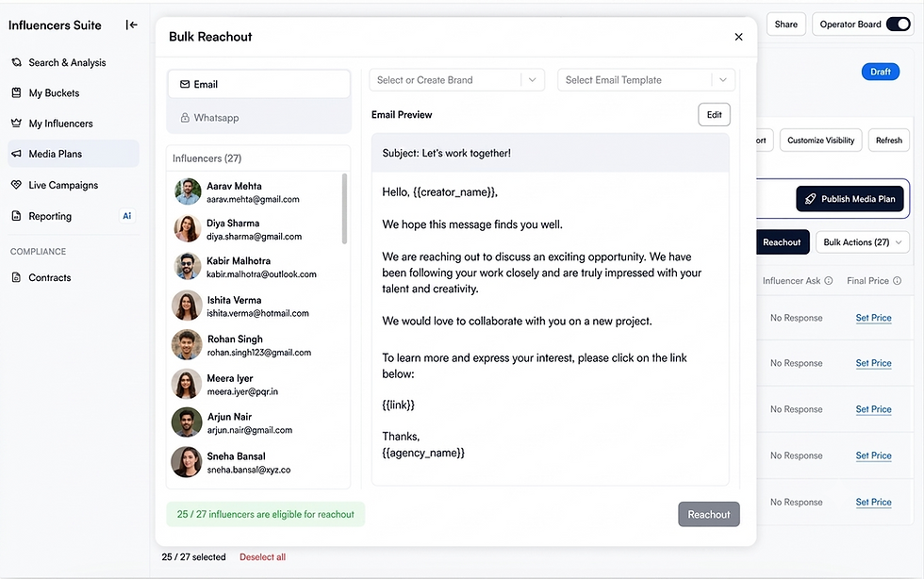The height and width of the screenshot is (579, 924).
Task: Click the Reporting AI badge
Action: click(126, 216)
